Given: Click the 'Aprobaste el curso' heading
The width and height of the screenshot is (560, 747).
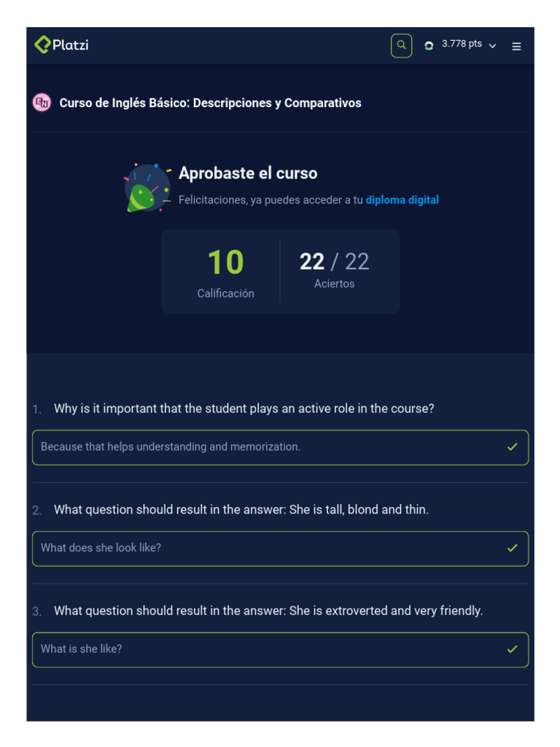Looking at the screenshot, I should [248, 174].
